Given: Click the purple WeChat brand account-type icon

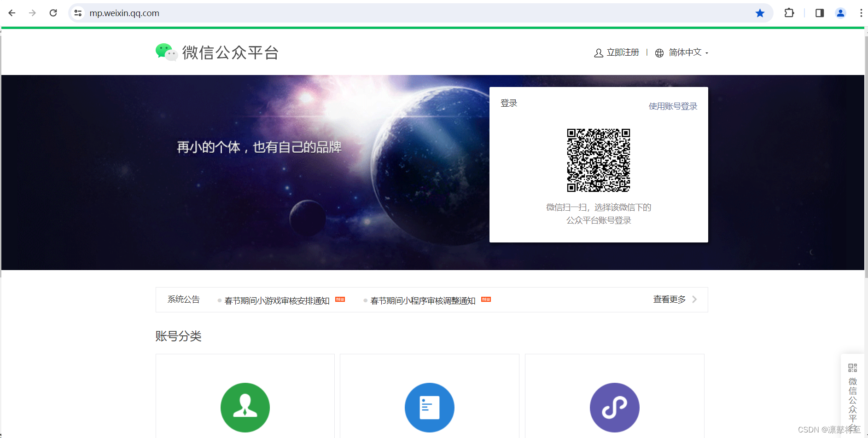Looking at the screenshot, I should click(x=614, y=407).
